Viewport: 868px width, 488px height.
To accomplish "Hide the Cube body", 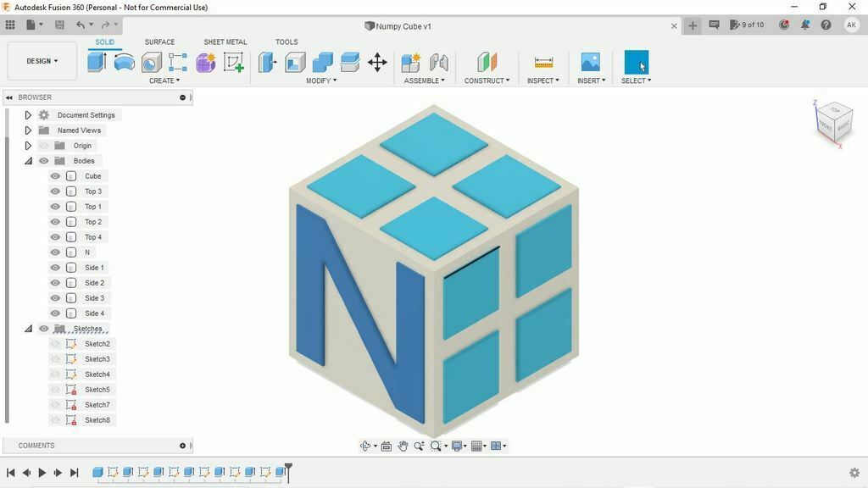I will click(x=55, y=176).
